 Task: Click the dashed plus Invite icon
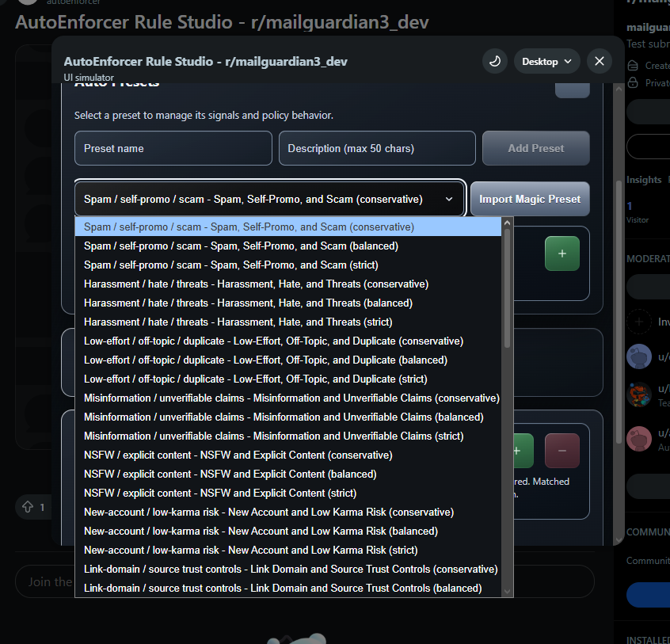click(x=639, y=322)
